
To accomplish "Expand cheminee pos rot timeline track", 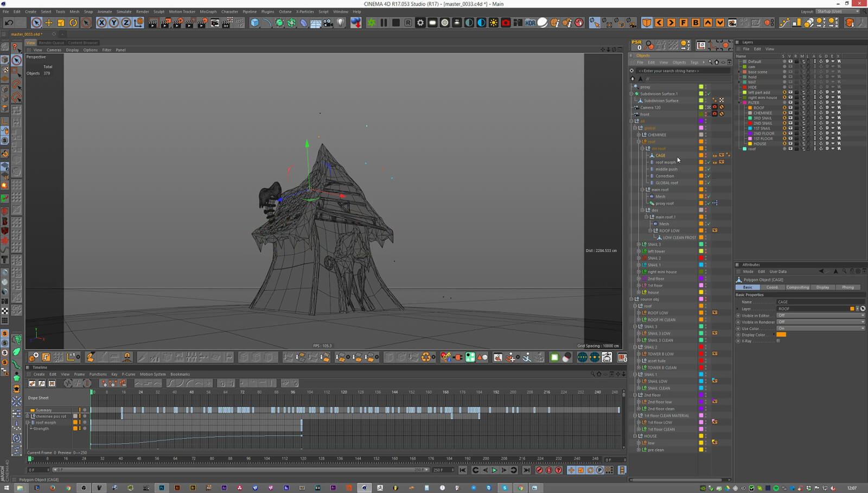I will tap(28, 416).
